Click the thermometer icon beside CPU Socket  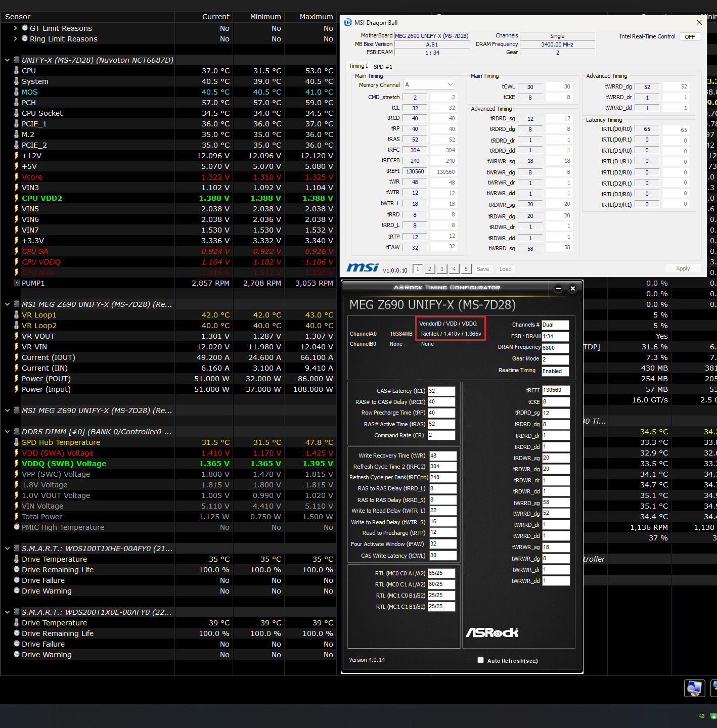tap(16, 113)
